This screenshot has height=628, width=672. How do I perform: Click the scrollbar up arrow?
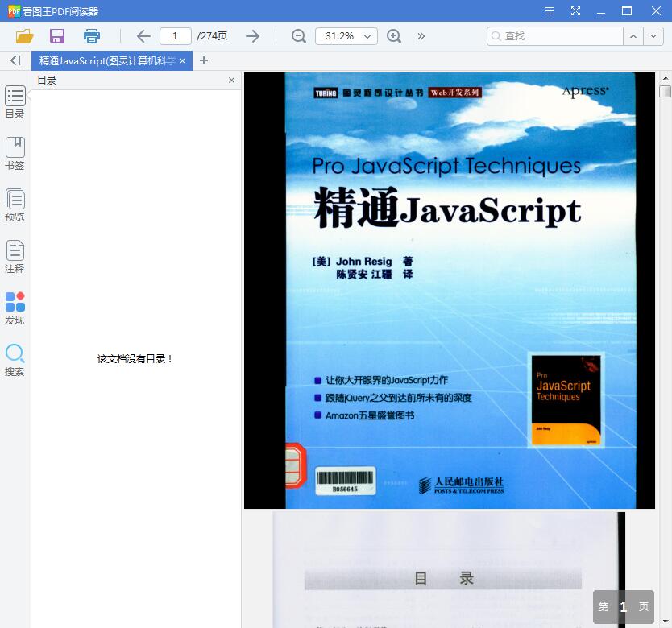[x=665, y=78]
